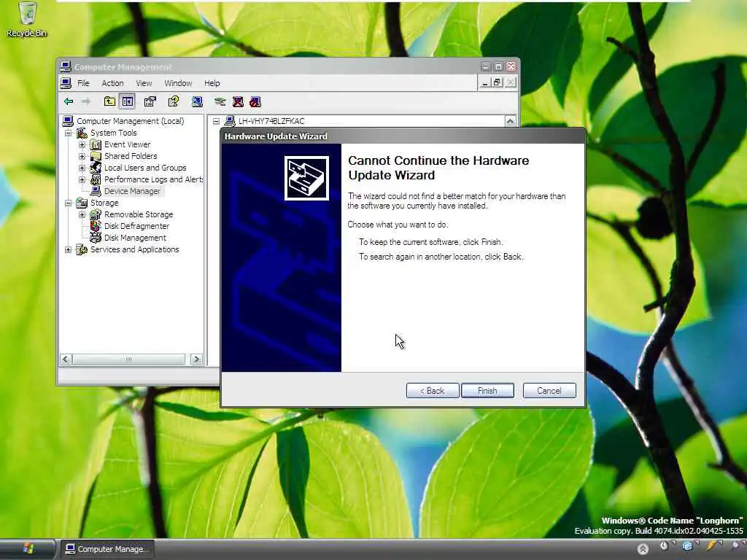Click the Shared Folders icon in tree

(96, 156)
